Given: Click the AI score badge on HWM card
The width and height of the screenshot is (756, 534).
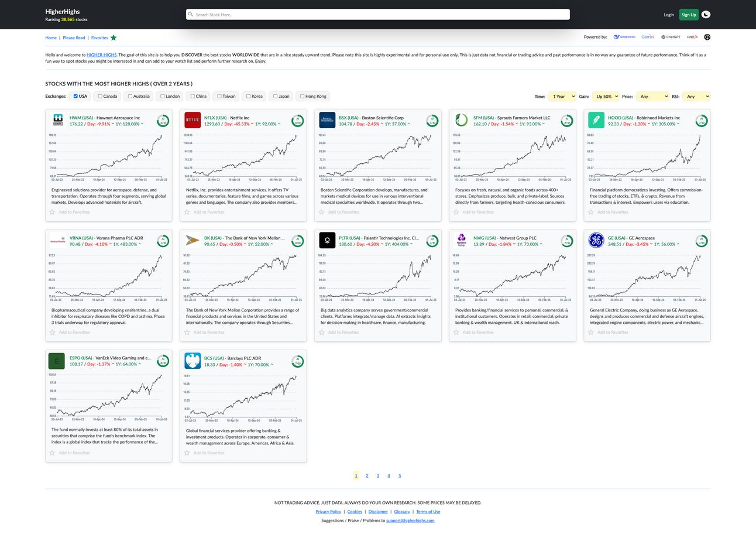Looking at the screenshot, I should pos(163,121).
